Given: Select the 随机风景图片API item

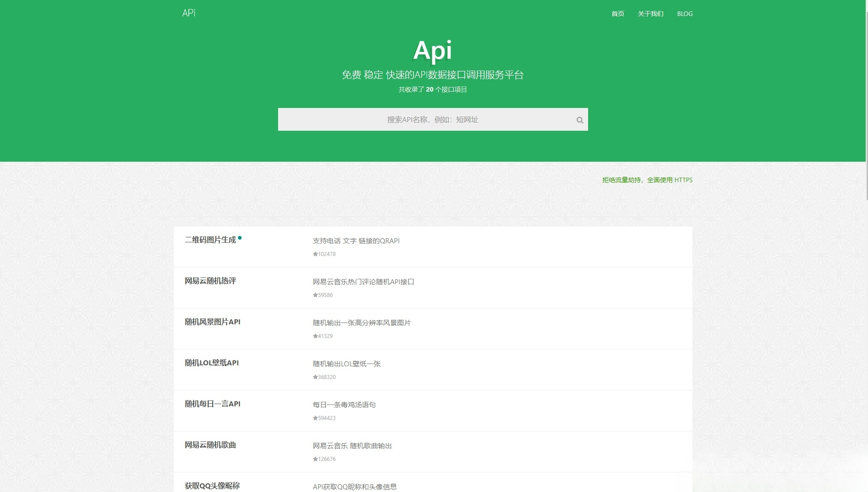Looking at the screenshot, I should pos(213,322).
